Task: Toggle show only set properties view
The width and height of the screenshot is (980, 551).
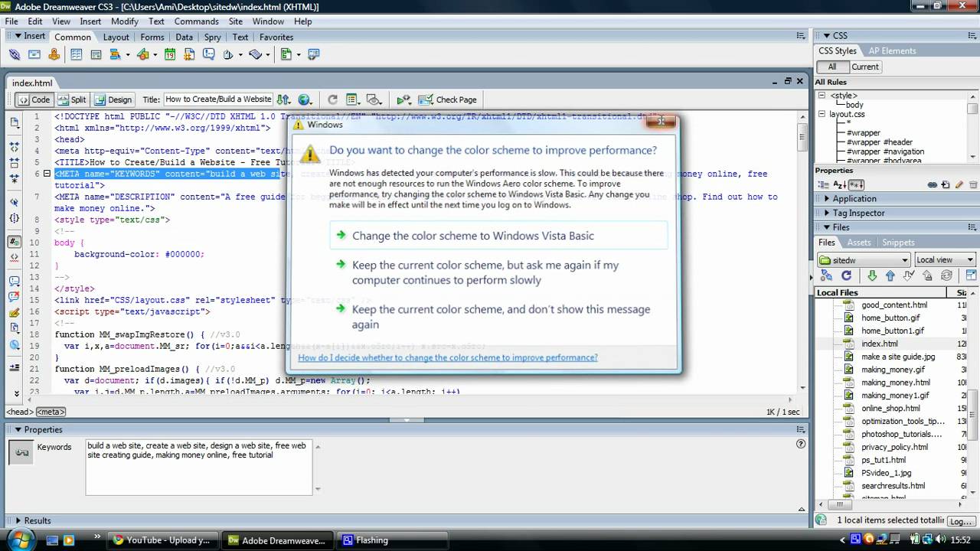Action: [x=856, y=184]
